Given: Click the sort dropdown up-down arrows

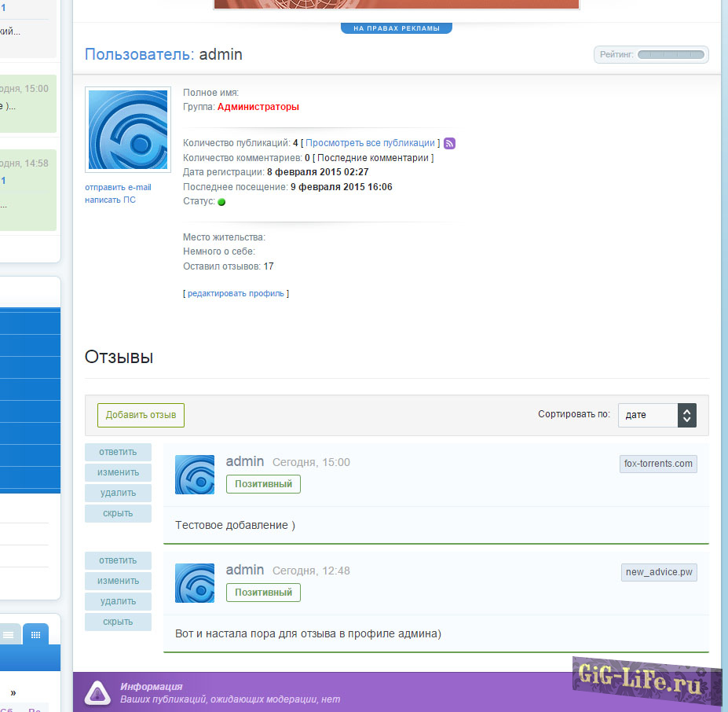Looking at the screenshot, I should (686, 415).
